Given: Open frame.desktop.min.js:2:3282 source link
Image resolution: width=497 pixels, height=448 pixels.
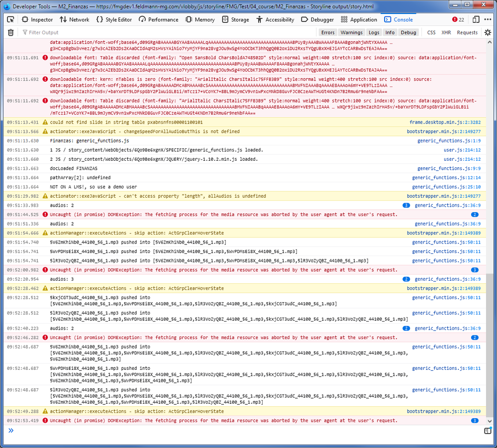Looking at the screenshot, I should pyautogui.click(x=445, y=122).
